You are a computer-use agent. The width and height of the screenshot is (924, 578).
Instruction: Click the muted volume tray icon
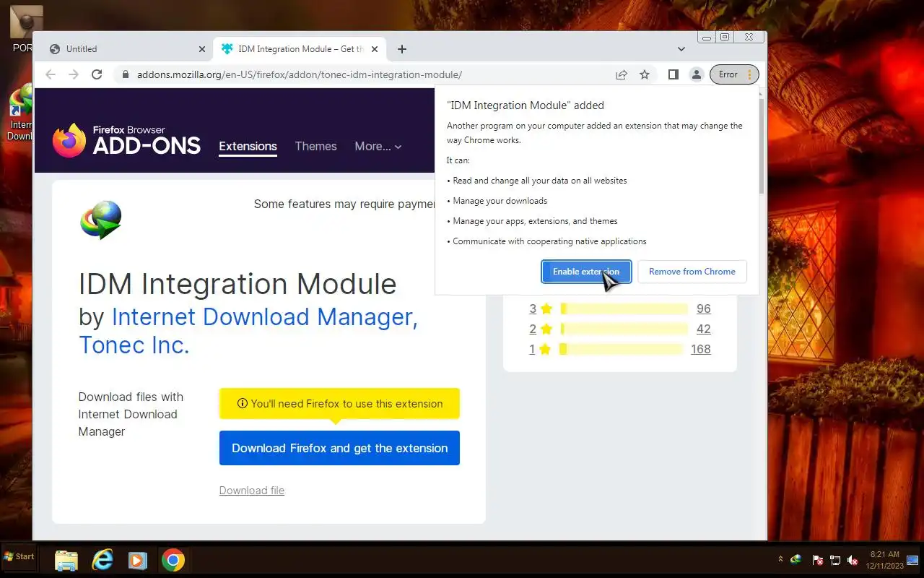point(853,560)
